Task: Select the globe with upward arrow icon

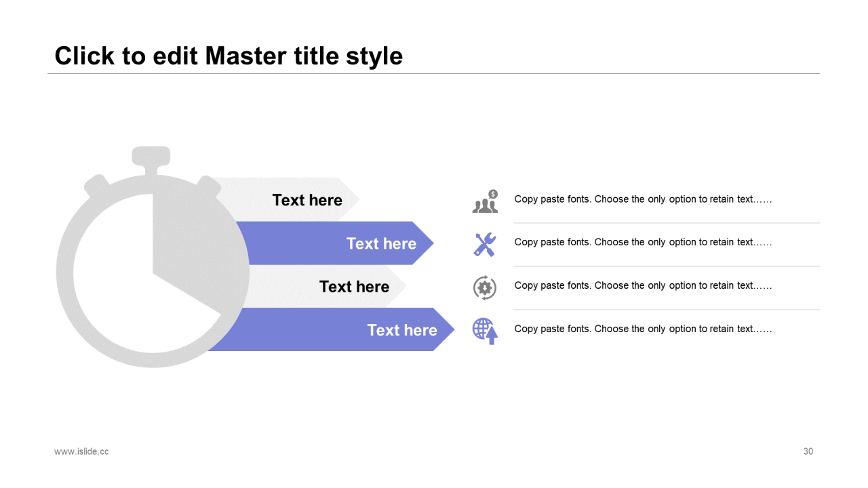Action: point(485,331)
